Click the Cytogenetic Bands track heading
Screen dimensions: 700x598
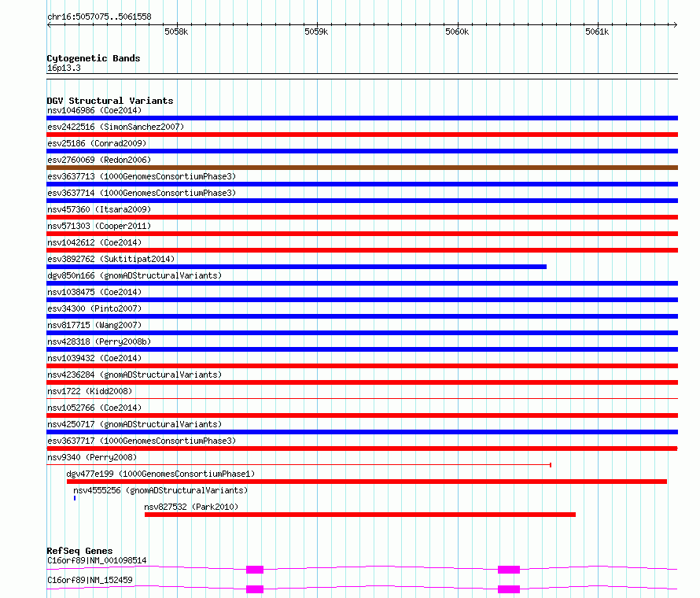(x=94, y=58)
